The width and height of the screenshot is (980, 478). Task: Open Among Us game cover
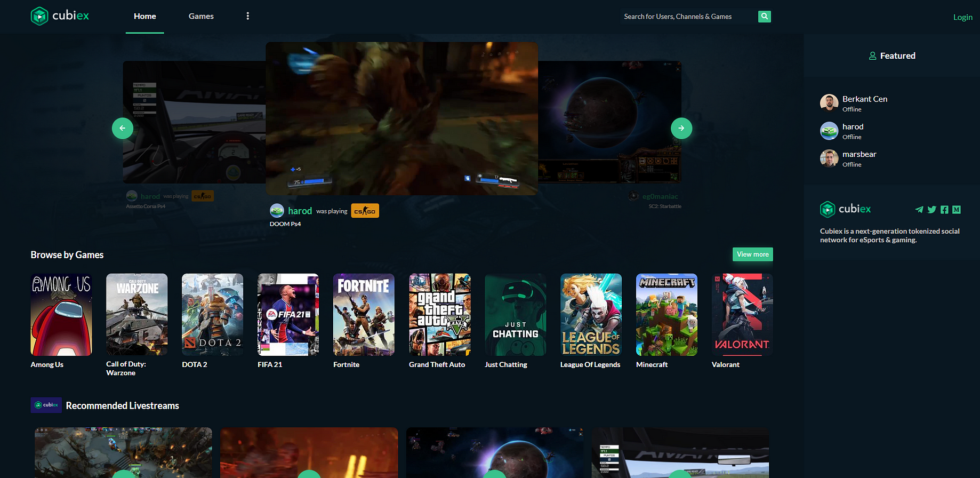pos(61,315)
